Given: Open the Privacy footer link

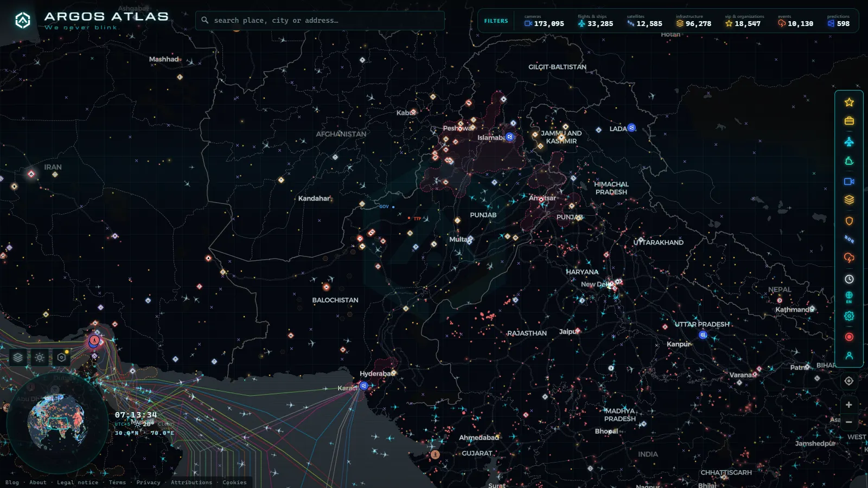Looking at the screenshot, I should coord(148,483).
